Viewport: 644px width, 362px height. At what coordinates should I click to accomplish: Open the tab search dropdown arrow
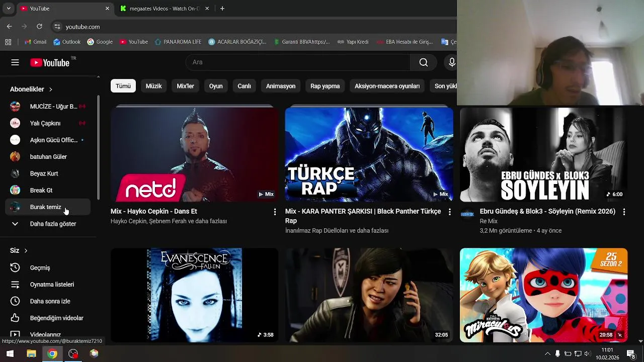(9, 9)
